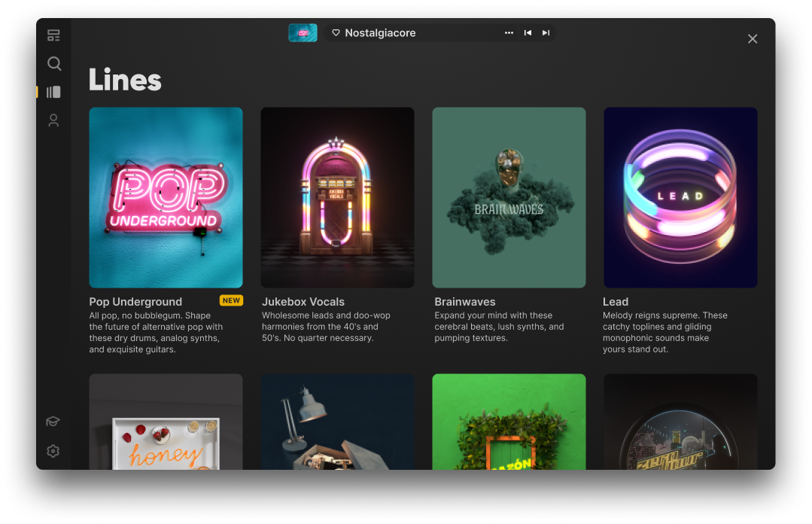Click the Brainwaves title
Viewport: 812px width, 524px height.
tap(465, 302)
